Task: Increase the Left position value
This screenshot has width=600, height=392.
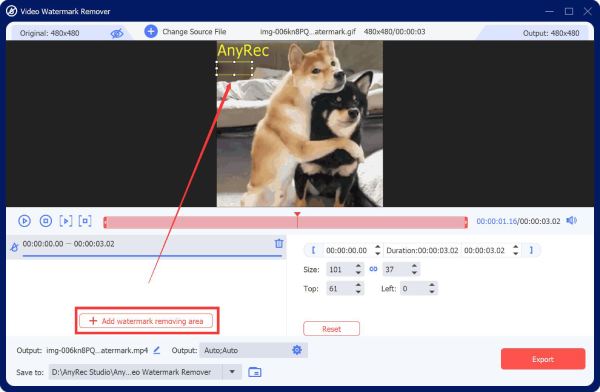Action: [x=432, y=285]
